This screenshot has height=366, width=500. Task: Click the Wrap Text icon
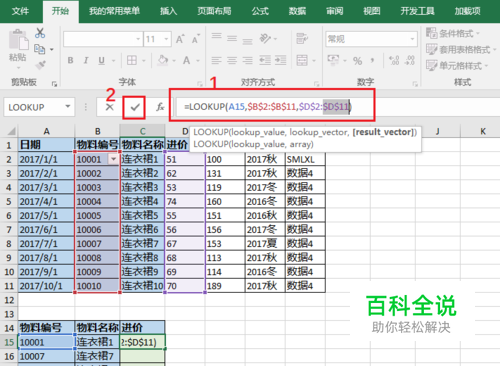coord(302,39)
